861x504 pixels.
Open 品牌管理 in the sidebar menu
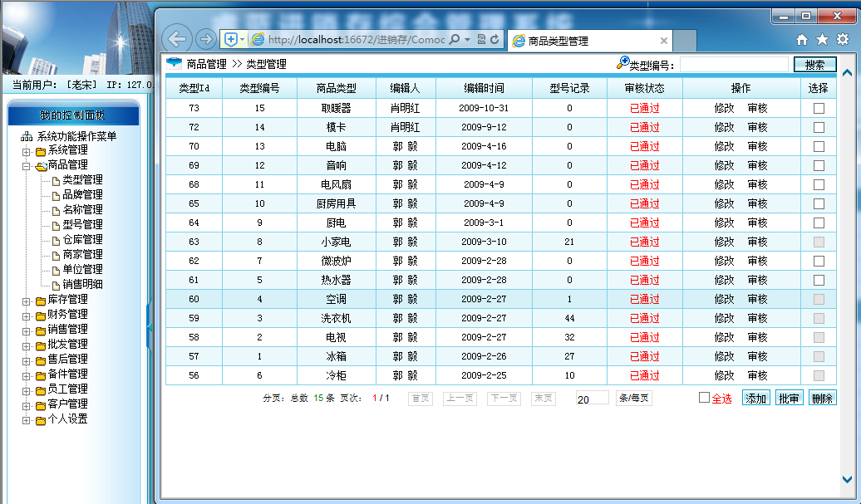(82, 194)
